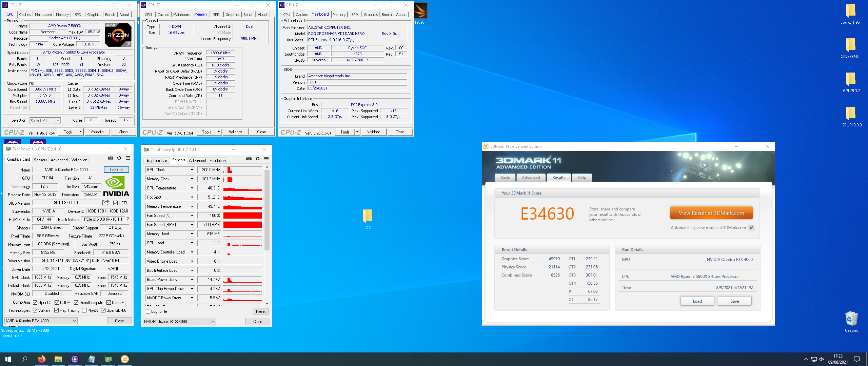Open Graphics tab in CPU-Z Mainboard window
This screenshot has height=366, width=868.
click(x=371, y=15)
